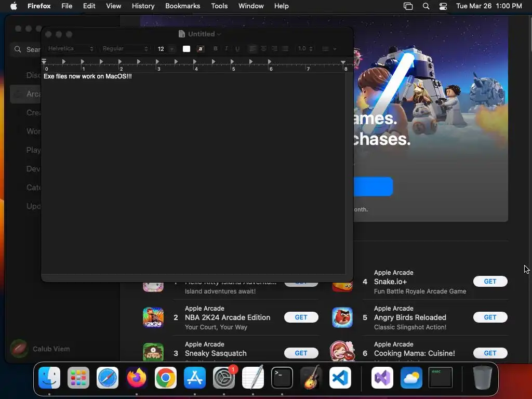Open App Store from the Dock
The image size is (532, 399).
click(x=195, y=378)
